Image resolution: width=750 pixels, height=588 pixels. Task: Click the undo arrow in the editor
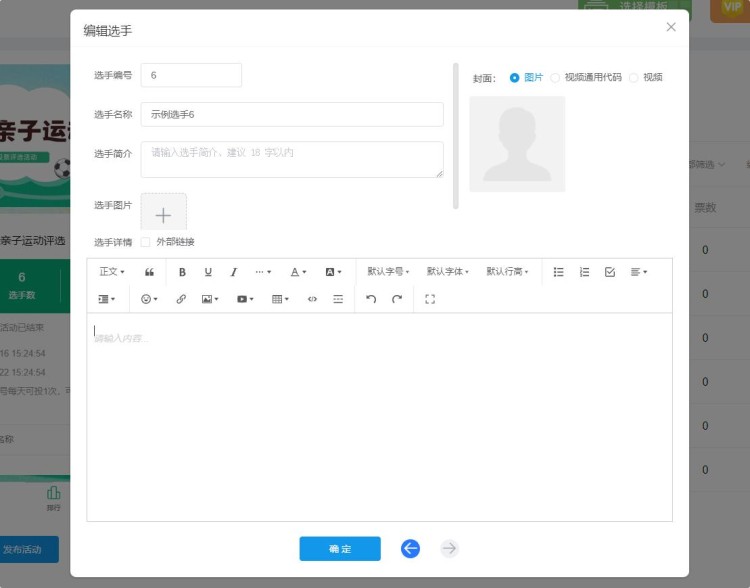[371, 299]
